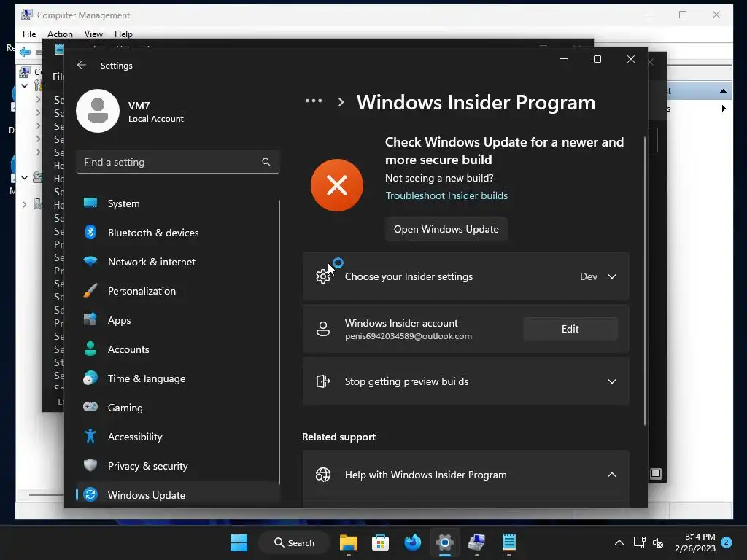747x560 pixels.
Task: Open Action menu in Computer Management
Action: 60,34
